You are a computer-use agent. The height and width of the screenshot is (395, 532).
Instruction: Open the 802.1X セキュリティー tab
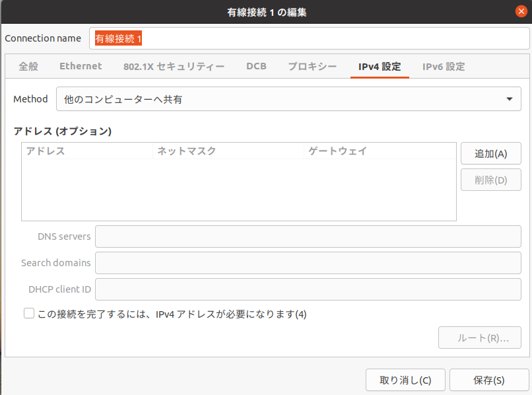(x=174, y=66)
